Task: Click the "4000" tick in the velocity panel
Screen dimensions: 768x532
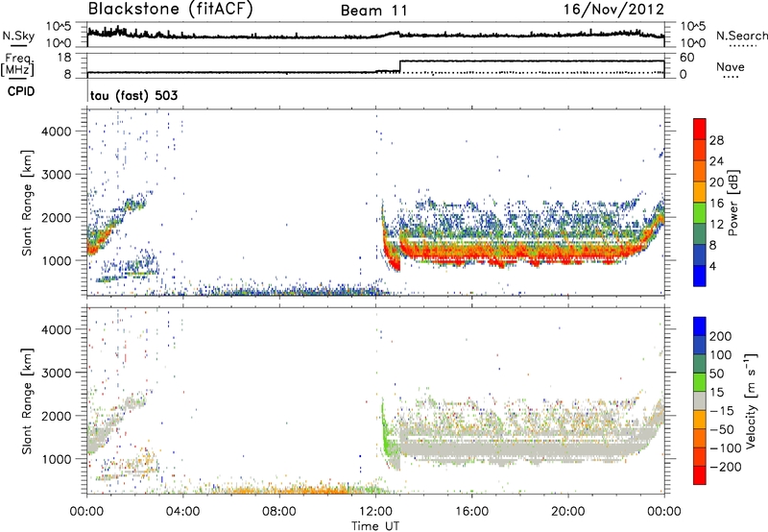Action: 57,329
